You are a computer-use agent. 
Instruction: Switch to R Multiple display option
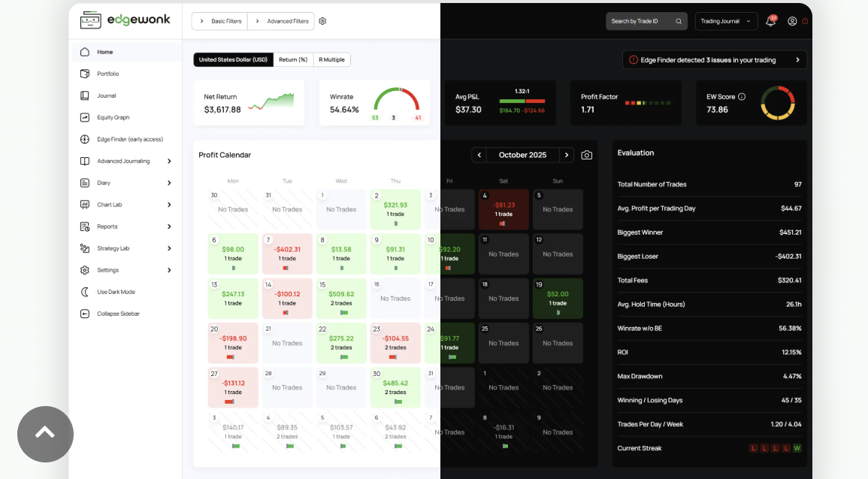click(x=331, y=60)
